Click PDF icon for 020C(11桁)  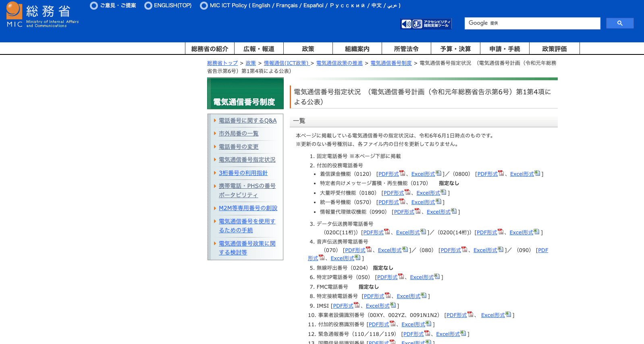pyautogui.click(x=387, y=231)
